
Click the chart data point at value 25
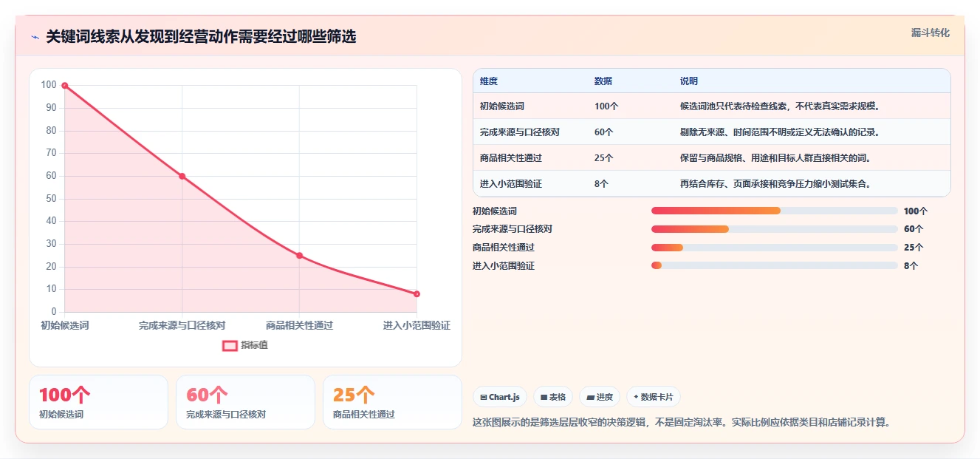299,256
